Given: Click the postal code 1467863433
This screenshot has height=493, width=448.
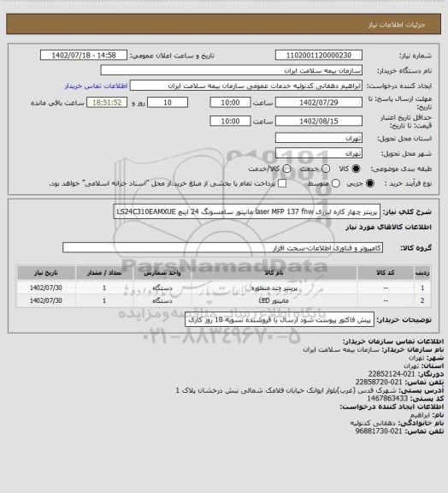Looking at the screenshot, I should [x=387, y=398].
